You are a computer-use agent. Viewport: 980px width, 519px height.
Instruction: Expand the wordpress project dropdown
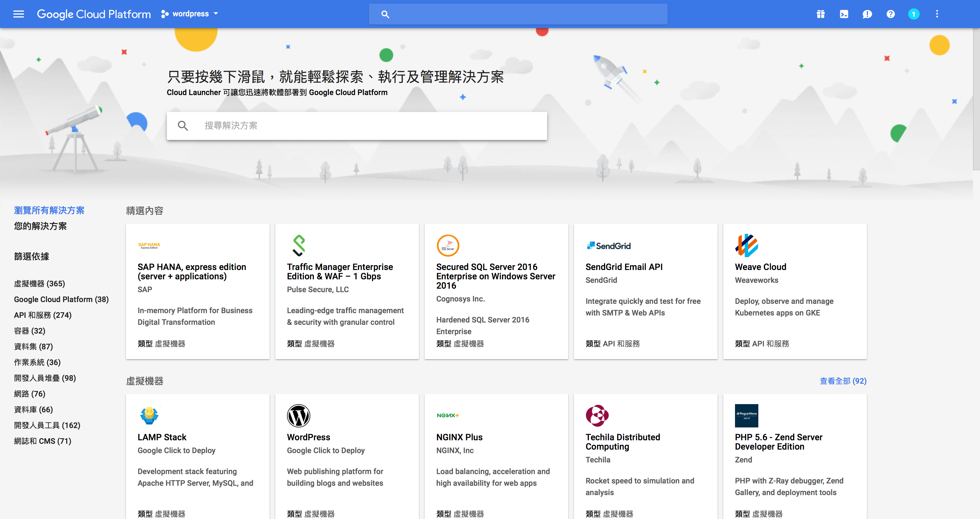(190, 14)
